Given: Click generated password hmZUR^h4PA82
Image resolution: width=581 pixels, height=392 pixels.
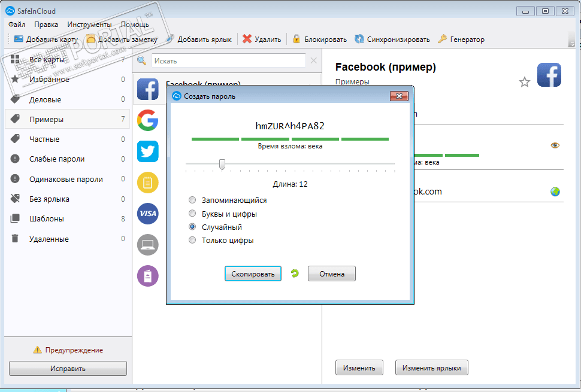Looking at the screenshot, I should click(290, 126).
